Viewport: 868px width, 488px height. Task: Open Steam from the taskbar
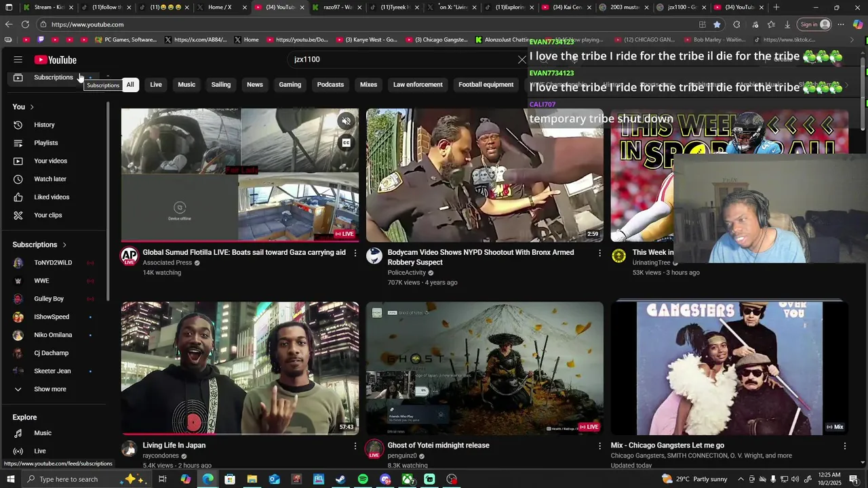coord(340,479)
